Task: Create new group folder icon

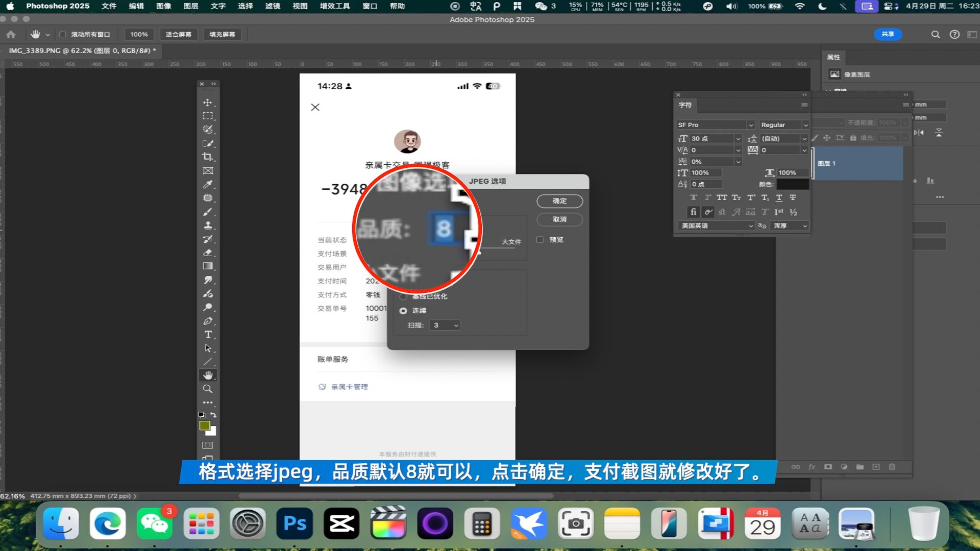Action: click(860, 467)
